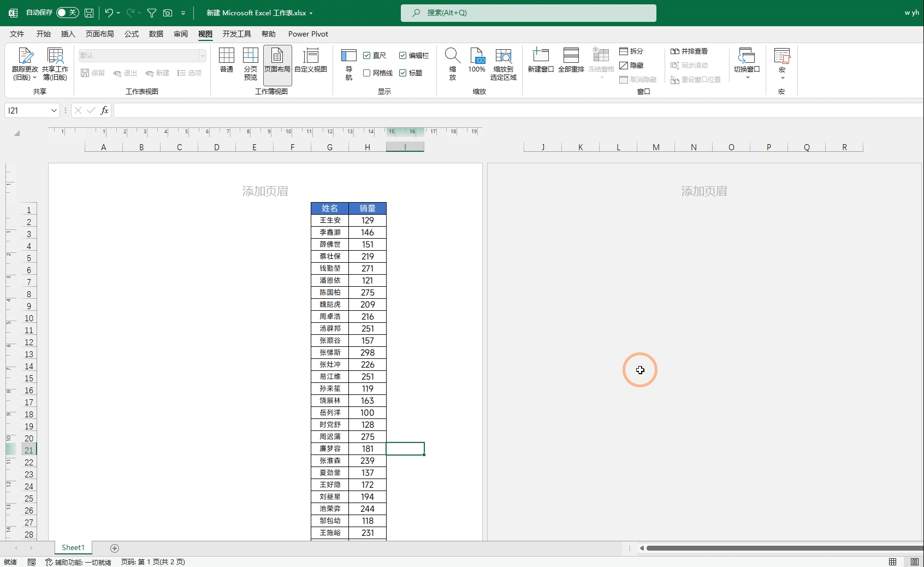The width and height of the screenshot is (924, 567).
Task: Open the Page Layout (页面布局) ribbon tab
Action: pos(99,34)
